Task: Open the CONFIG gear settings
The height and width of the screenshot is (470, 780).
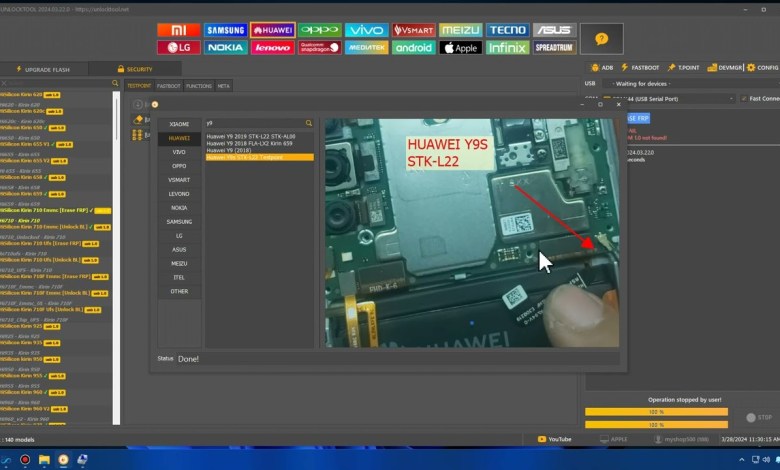Action: pyautogui.click(x=762, y=68)
